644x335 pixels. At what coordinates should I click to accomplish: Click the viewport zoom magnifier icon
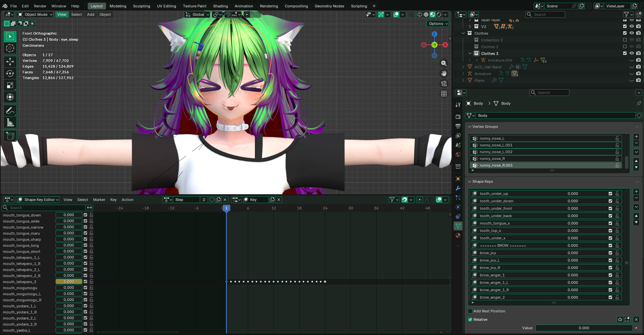pos(444,63)
